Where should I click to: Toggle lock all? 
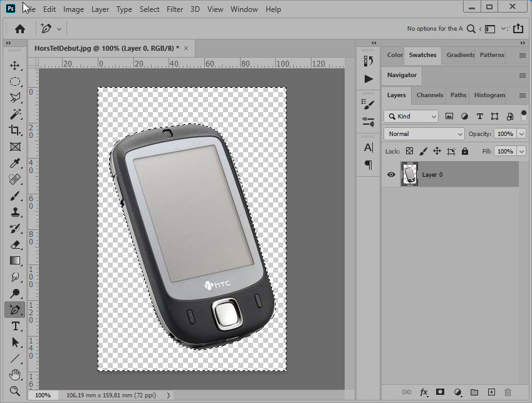tap(465, 151)
